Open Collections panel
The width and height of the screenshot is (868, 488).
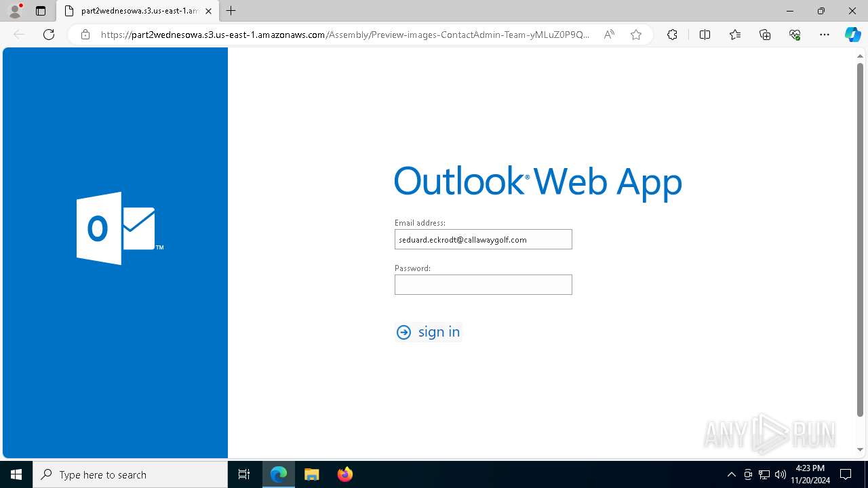click(765, 35)
